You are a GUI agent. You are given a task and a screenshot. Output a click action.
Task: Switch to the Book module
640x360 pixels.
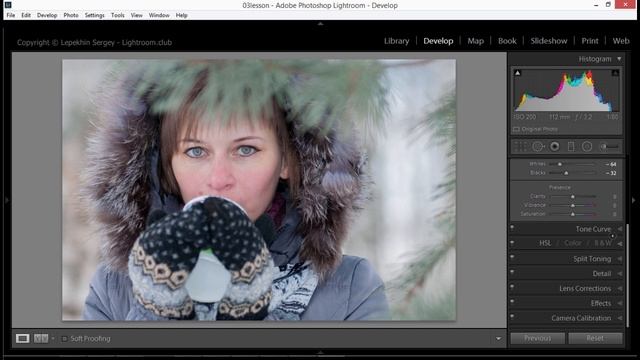coord(507,41)
